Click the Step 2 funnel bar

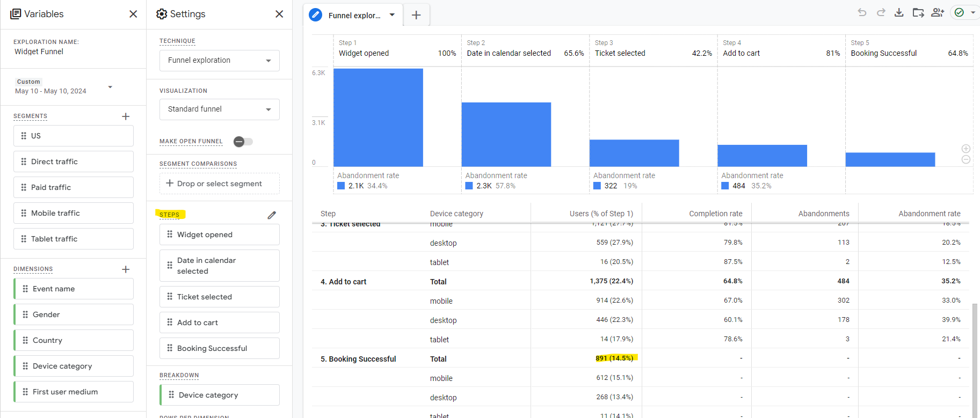click(x=506, y=134)
